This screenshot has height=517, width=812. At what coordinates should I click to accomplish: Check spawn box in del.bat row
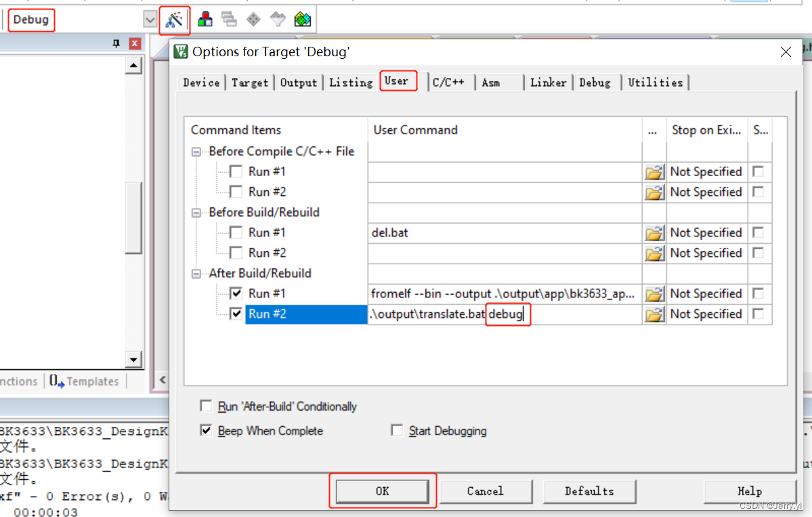(758, 232)
